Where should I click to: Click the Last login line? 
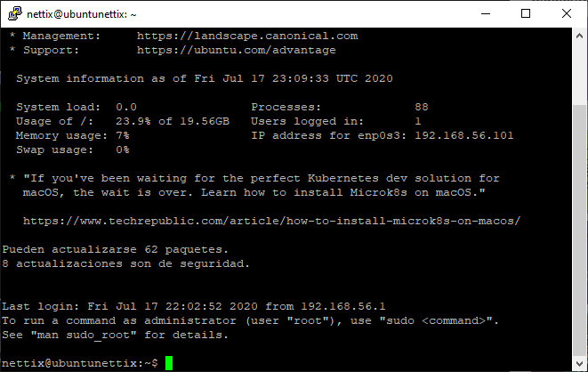(194, 306)
